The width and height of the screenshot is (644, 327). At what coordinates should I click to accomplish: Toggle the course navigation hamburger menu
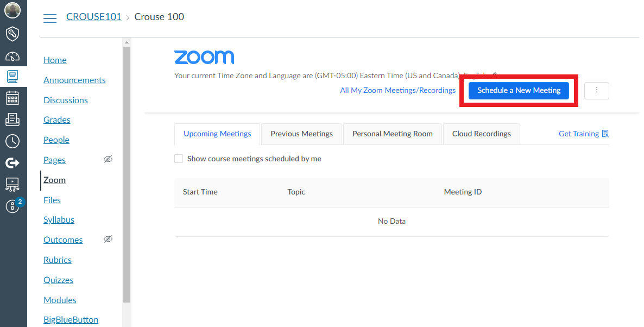point(50,18)
